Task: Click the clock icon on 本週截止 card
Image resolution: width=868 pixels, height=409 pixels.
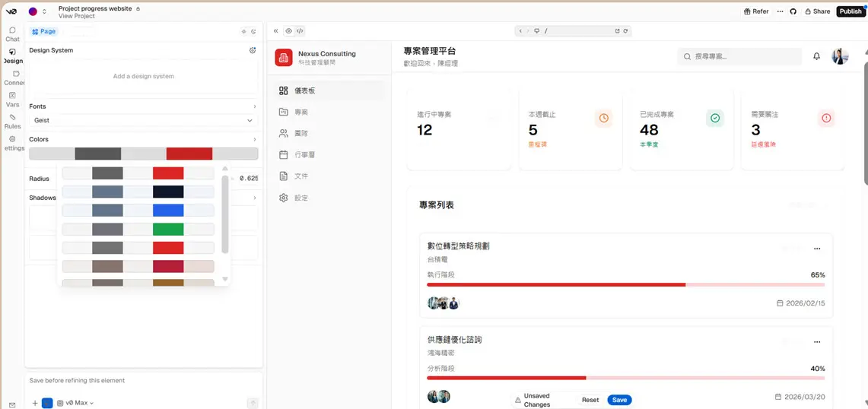Action: click(603, 118)
